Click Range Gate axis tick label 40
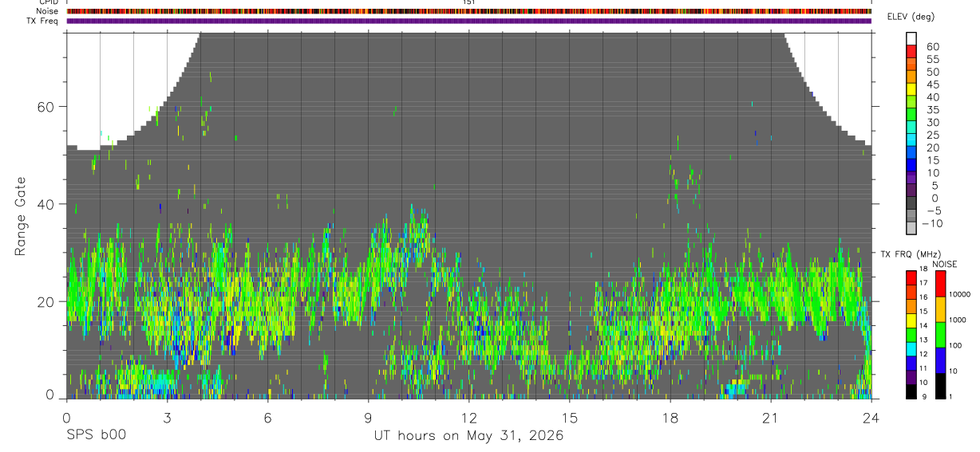980x452 pixels. click(x=47, y=204)
